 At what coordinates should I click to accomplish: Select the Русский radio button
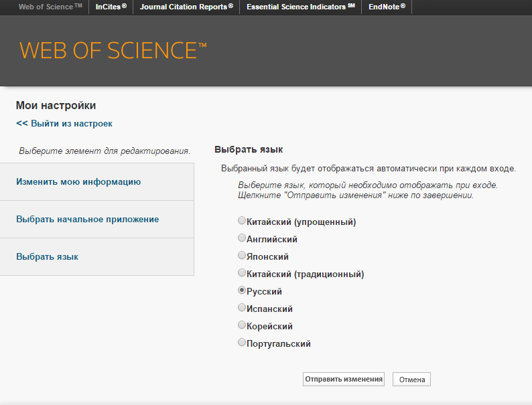pyautogui.click(x=242, y=291)
